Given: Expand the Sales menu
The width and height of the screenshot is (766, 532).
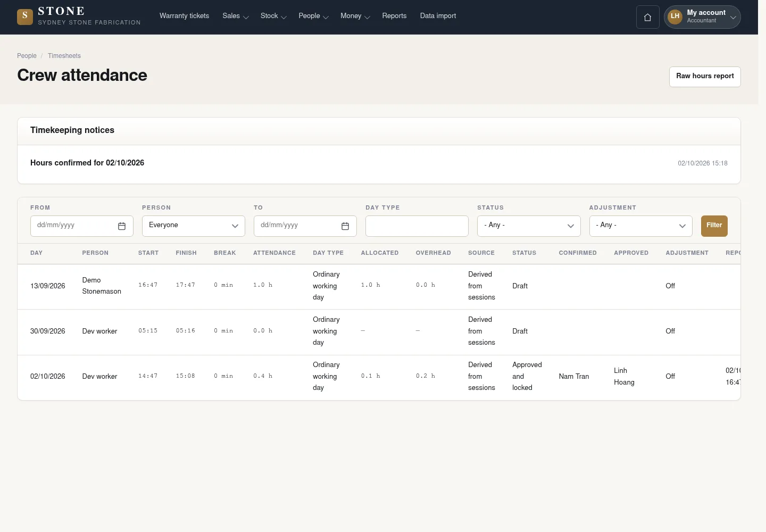Looking at the screenshot, I should [235, 16].
